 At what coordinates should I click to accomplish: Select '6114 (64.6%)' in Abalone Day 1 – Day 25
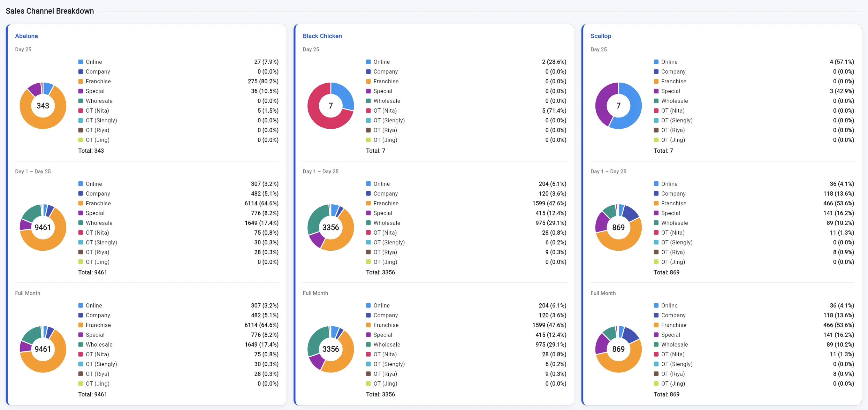coord(261,203)
